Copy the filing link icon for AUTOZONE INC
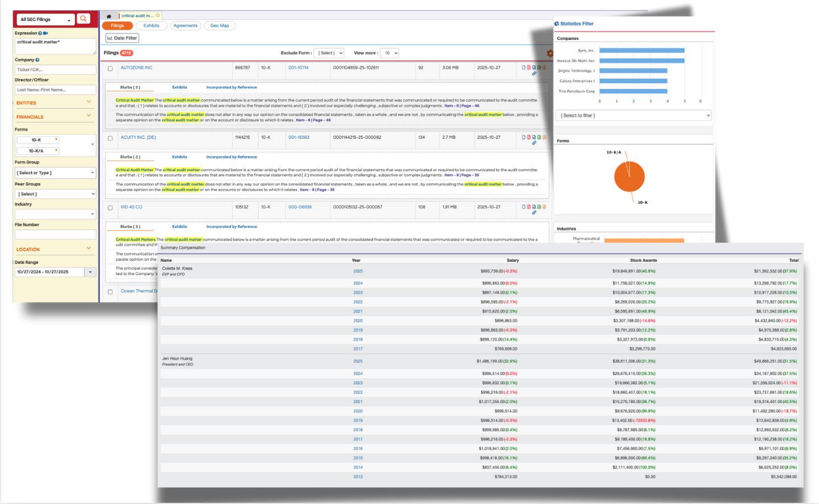Image resolution: width=819 pixels, height=504 pixels. [534, 74]
